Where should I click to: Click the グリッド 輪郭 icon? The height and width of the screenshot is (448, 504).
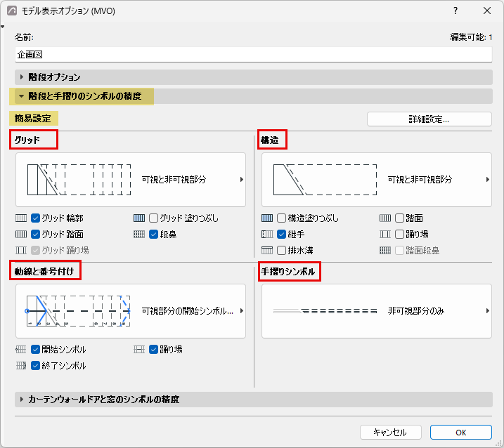(21, 218)
